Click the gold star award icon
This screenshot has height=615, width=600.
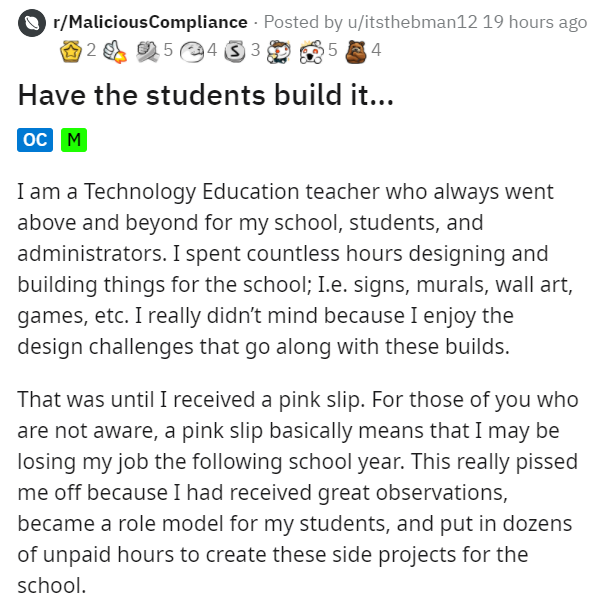coord(71,48)
